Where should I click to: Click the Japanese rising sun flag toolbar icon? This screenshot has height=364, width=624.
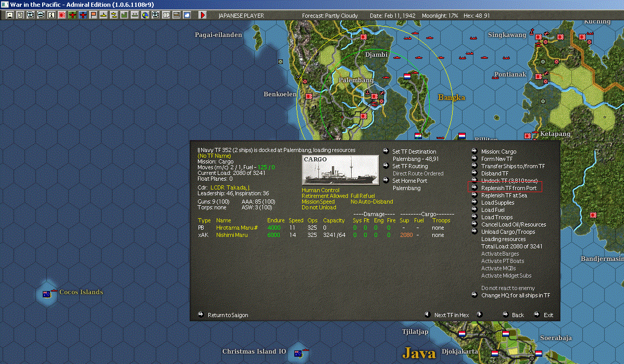(61, 15)
